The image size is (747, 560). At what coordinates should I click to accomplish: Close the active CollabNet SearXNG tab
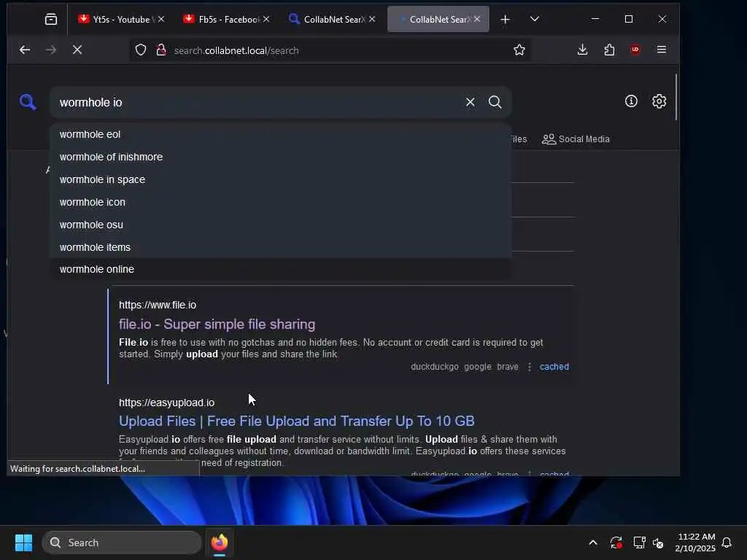point(477,19)
